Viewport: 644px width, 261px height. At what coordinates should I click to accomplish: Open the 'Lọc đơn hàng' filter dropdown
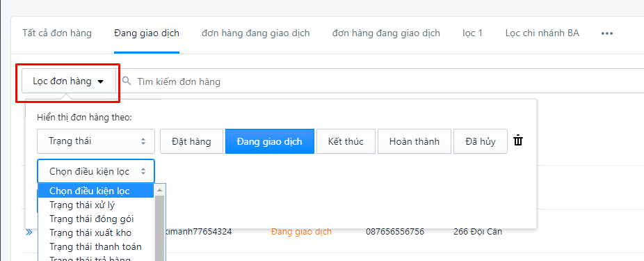69,81
